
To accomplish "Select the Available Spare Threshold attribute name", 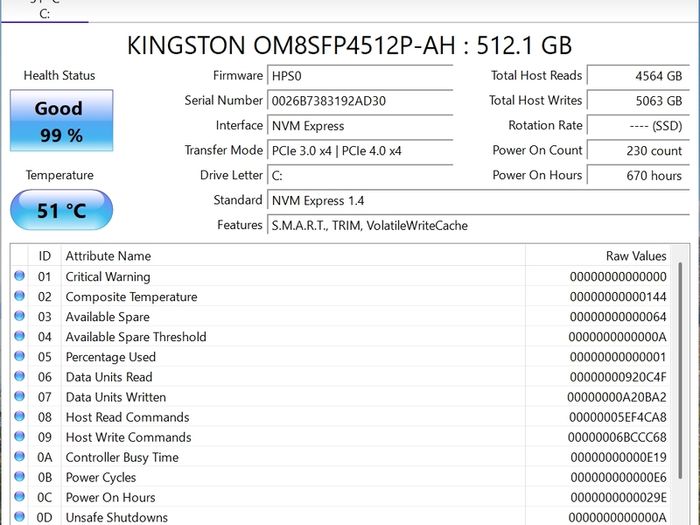I will [x=136, y=337].
